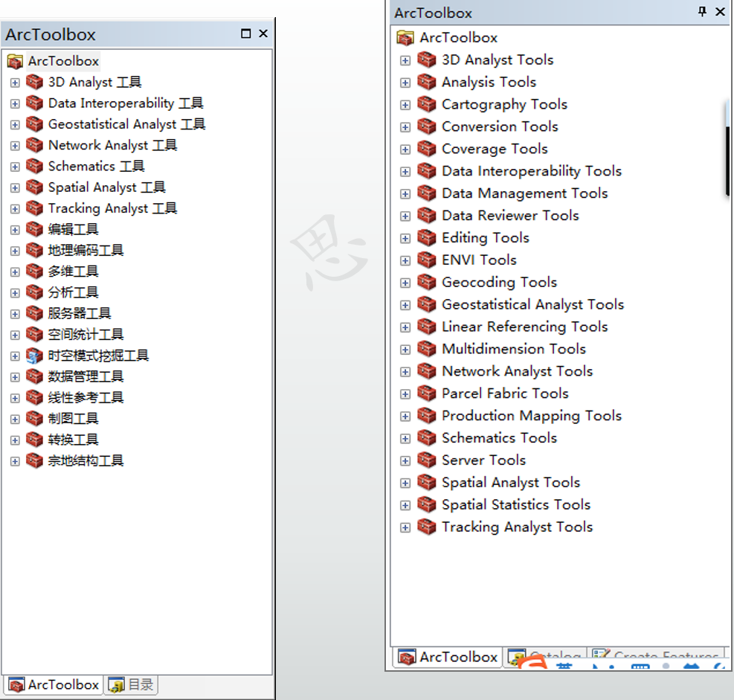Viewport: 734px width, 700px height.
Task: Click the 3D Analyst 工具 toolbox icon
Action: 34,82
